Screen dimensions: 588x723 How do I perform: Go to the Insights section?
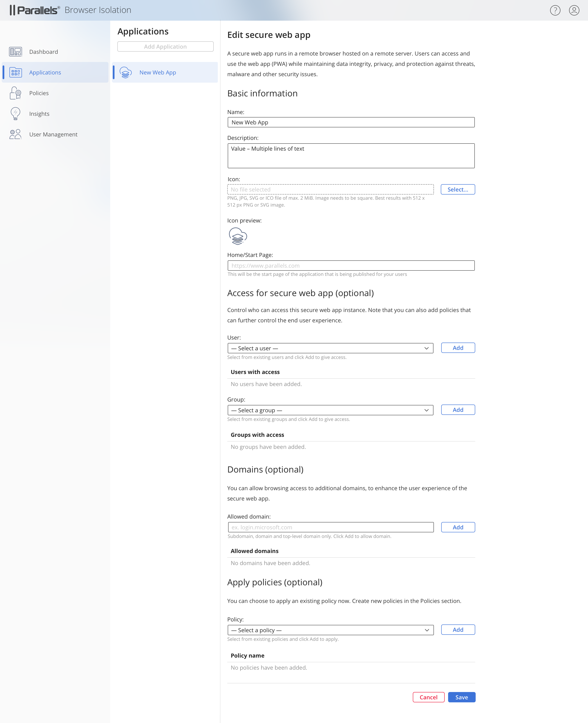[x=39, y=114]
